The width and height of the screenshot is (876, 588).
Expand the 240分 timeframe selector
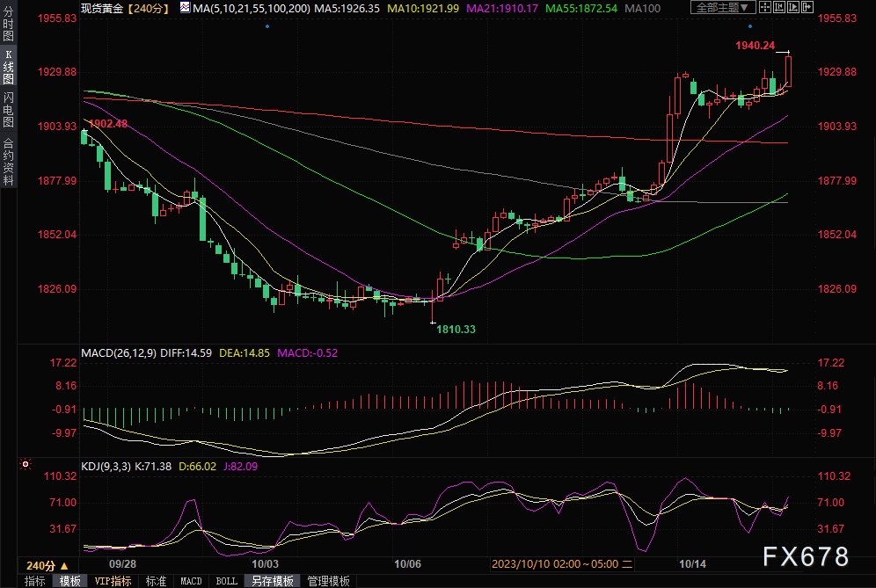tap(47, 565)
